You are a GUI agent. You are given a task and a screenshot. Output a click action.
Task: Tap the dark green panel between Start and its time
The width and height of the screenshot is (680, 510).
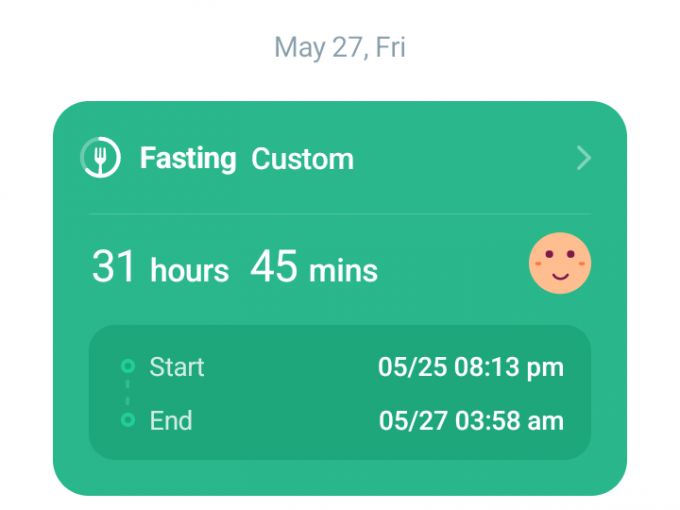point(290,367)
